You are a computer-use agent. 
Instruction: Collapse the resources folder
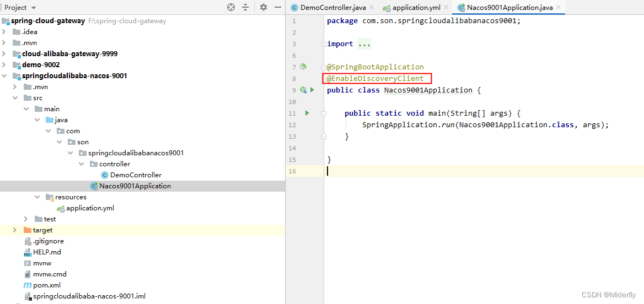[x=37, y=197]
